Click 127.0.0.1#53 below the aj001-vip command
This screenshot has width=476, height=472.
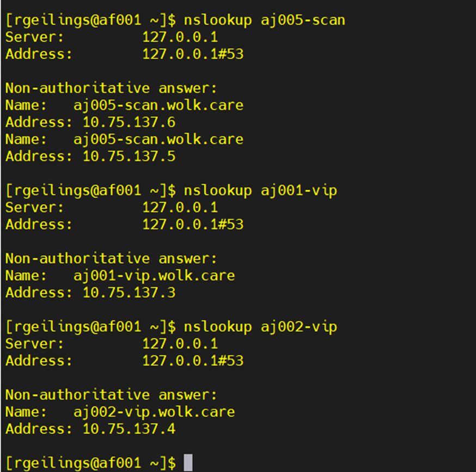[x=193, y=224]
